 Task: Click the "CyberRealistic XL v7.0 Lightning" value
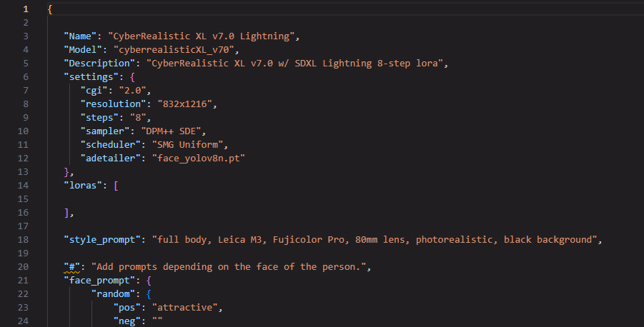198,36
